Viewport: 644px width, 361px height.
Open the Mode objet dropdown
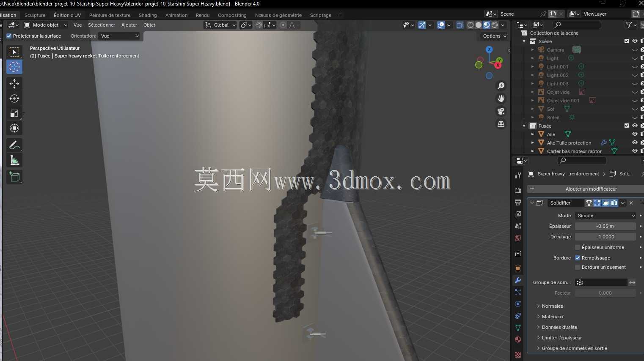coord(46,25)
